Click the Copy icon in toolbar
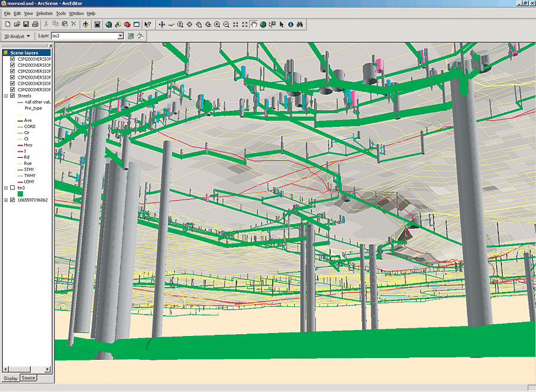 [55, 24]
